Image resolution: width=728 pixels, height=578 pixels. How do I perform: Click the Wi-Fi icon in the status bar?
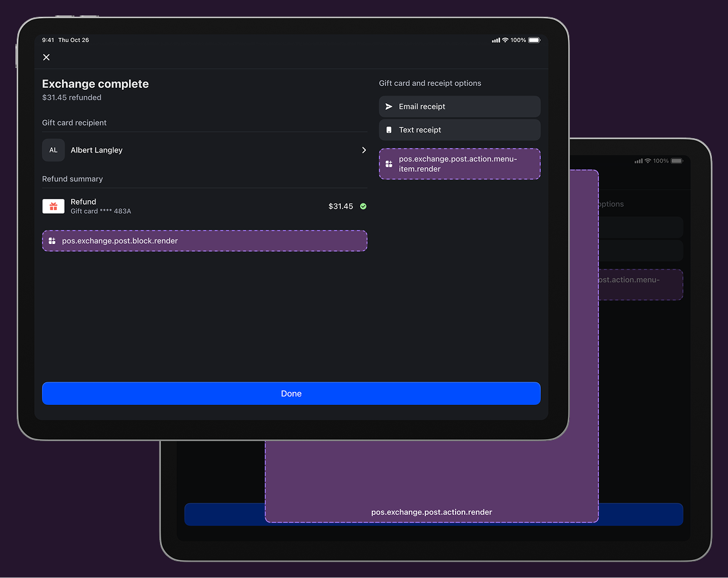pos(505,40)
